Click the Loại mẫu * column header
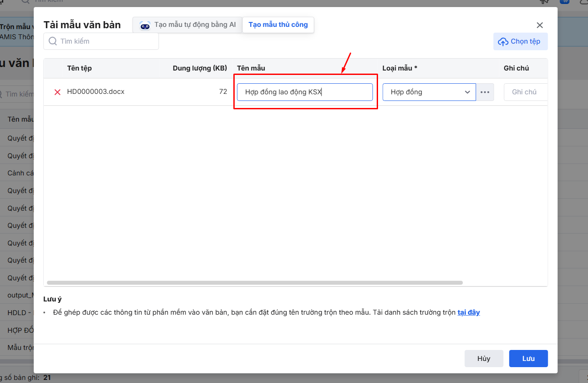Viewport: 588px width, 383px height. tap(400, 68)
